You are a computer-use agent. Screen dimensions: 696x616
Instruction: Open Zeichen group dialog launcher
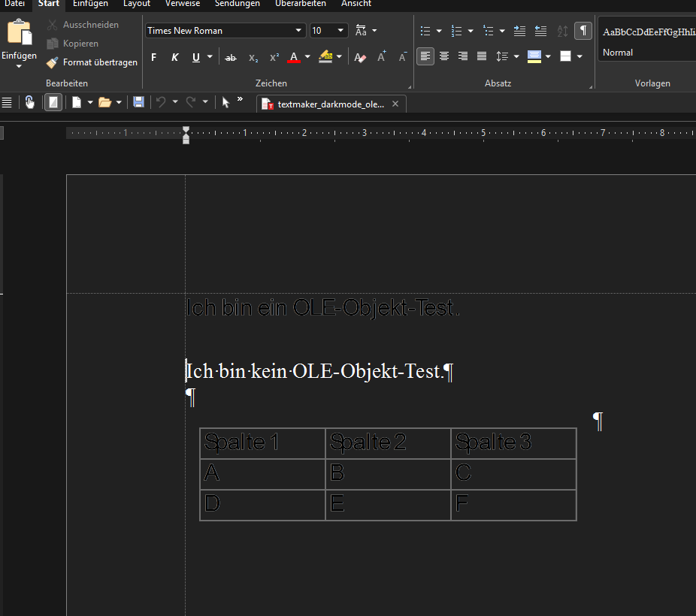pyautogui.click(x=410, y=86)
